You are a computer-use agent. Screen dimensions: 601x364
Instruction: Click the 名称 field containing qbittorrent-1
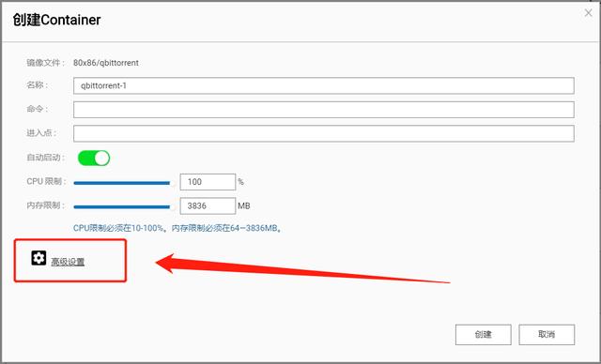[x=323, y=85]
